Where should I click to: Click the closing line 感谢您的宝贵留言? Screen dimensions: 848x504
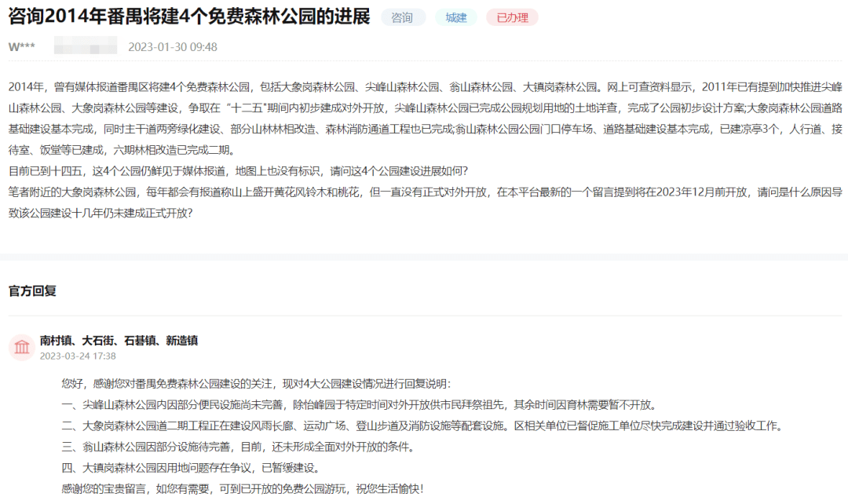point(242,488)
